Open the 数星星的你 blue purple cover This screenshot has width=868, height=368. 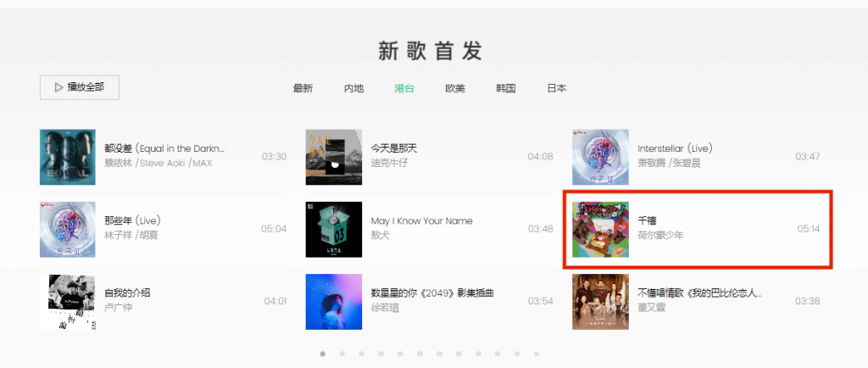[334, 302]
